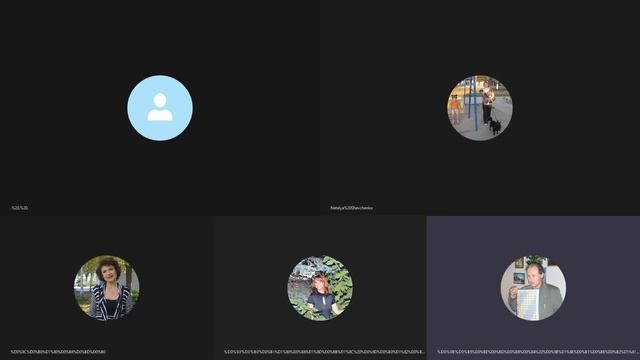Image resolution: width=640 pixels, height=360 pixels.
Task: Click encoded name label under red-haired woman
Action: 324,351
